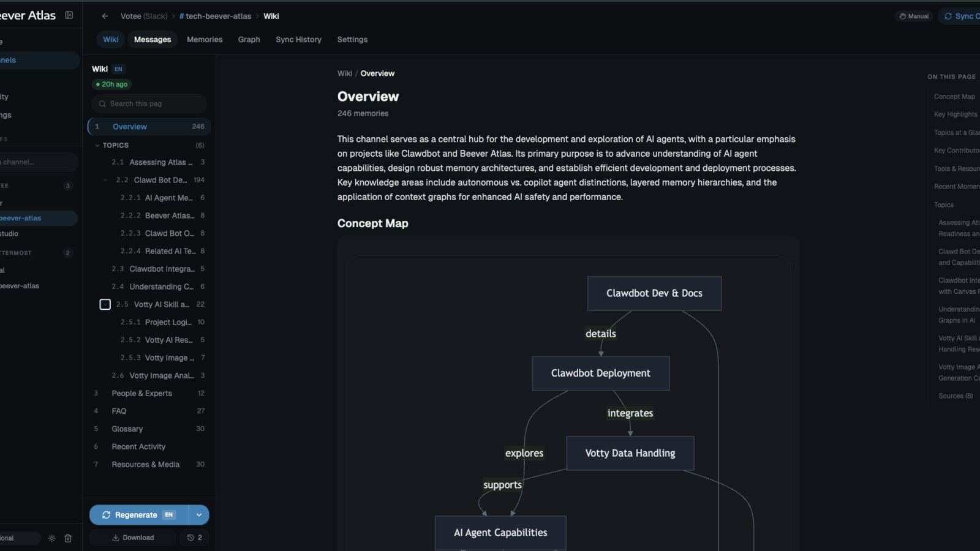
Task: Click the Wiki EN language badge
Action: (118, 69)
